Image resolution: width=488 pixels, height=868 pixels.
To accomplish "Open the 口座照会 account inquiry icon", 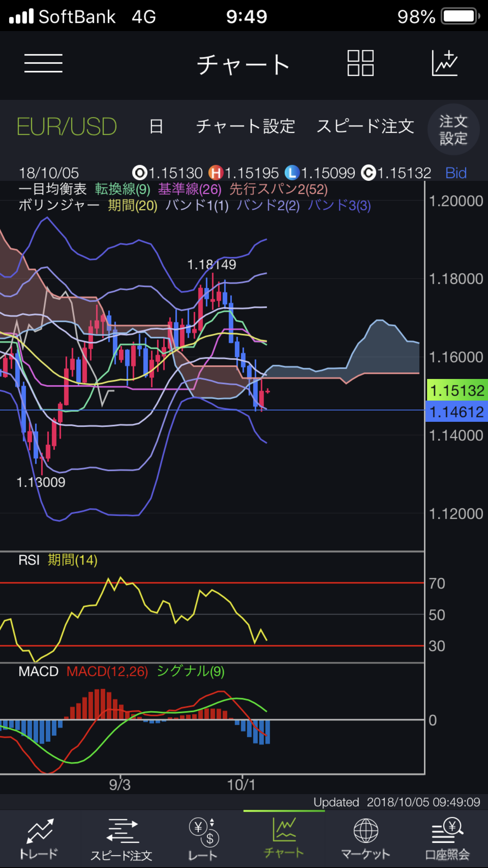I will tap(448, 831).
